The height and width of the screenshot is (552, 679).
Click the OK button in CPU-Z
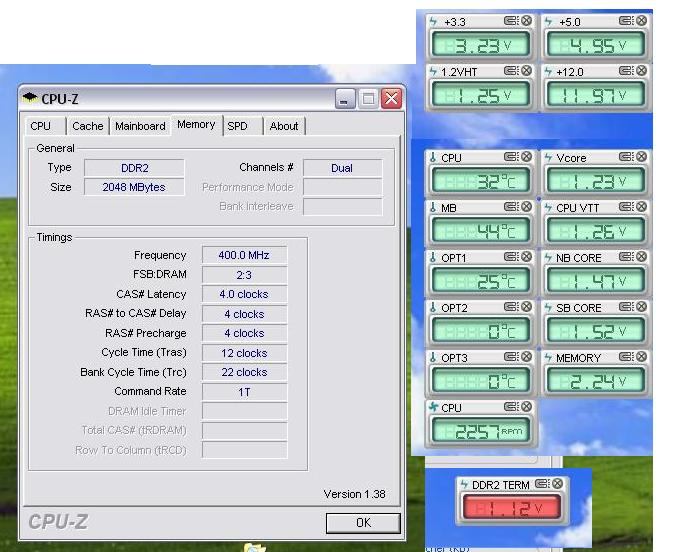tap(363, 523)
